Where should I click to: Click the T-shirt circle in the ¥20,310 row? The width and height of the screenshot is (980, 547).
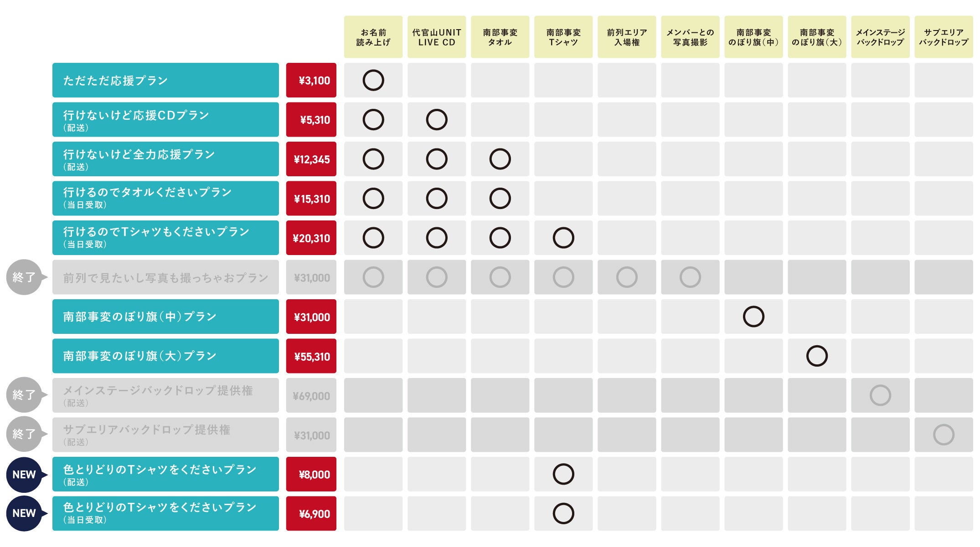(563, 238)
